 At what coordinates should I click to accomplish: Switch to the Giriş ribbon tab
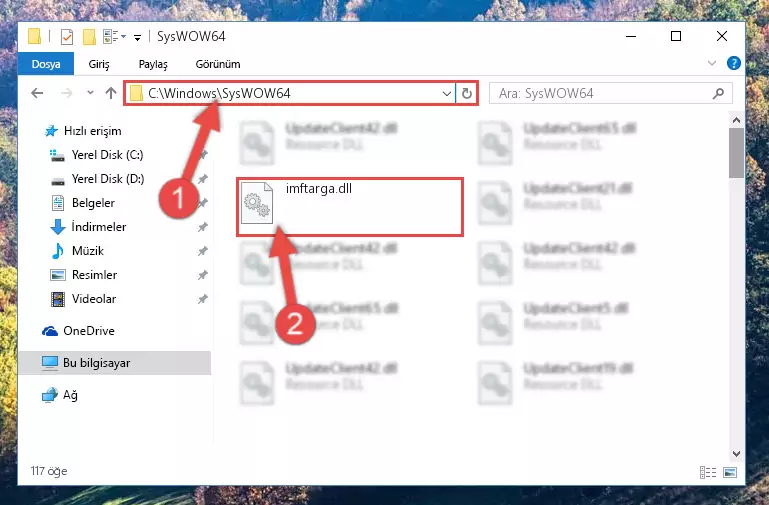pos(99,64)
